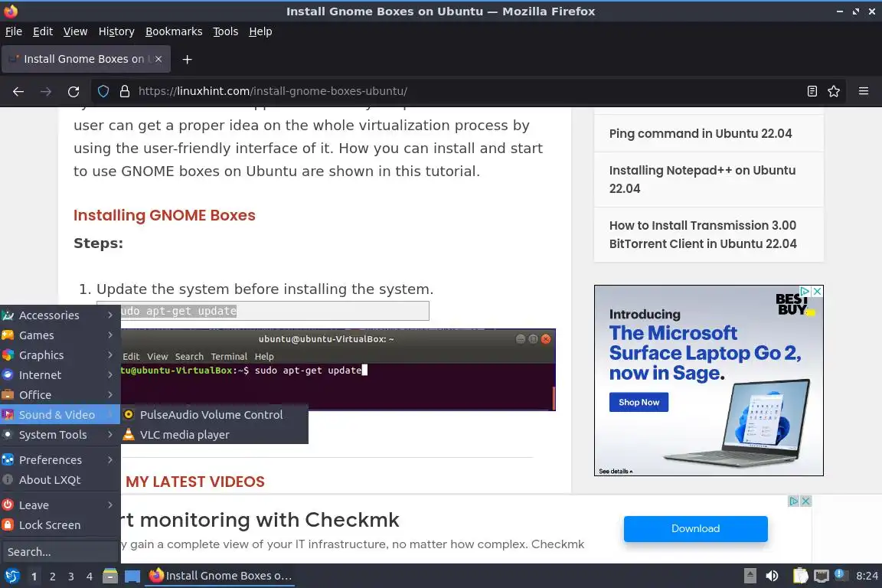Open network status tray icon
Image resolution: width=882 pixels, height=588 pixels.
(x=822, y=576)
